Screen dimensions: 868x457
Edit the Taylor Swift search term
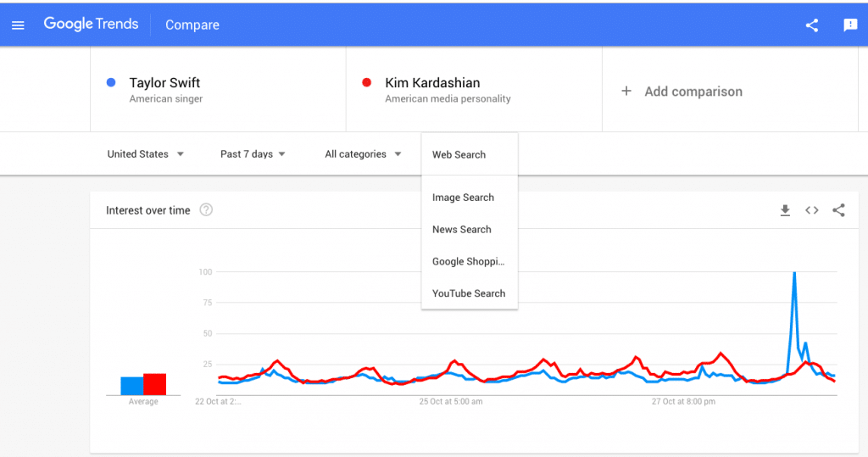tap(164, 83)
